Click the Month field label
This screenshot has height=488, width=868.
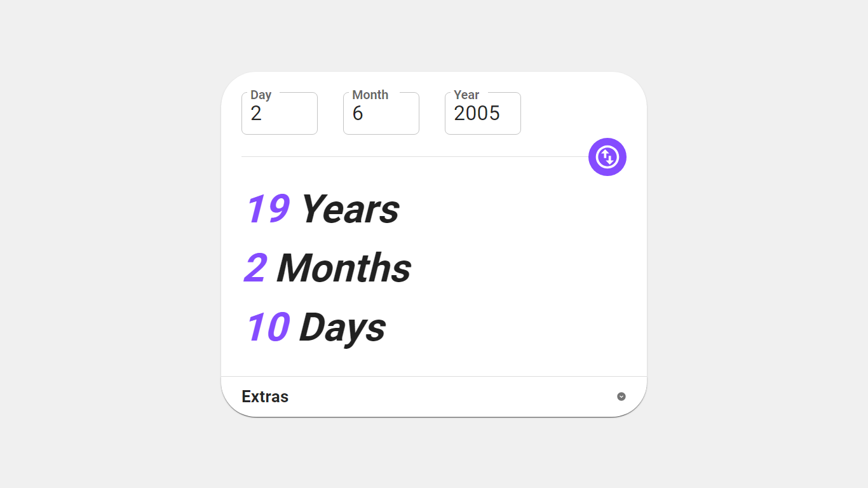(x=370, y=95)
